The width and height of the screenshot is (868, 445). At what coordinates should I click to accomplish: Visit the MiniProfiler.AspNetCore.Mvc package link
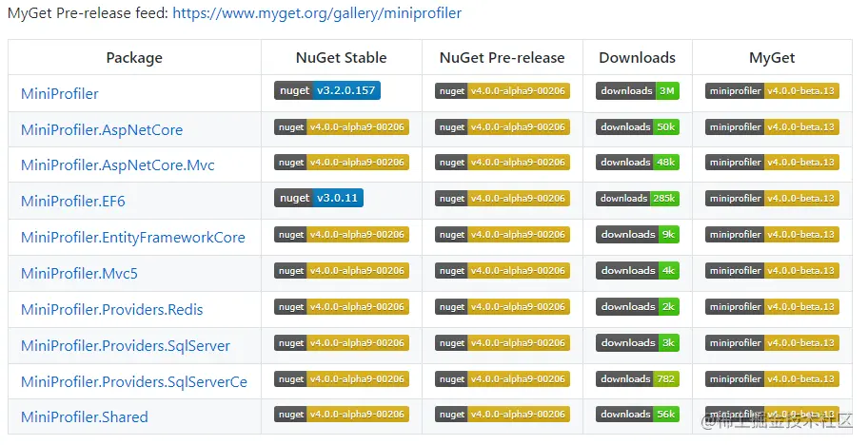click(118, 165)
